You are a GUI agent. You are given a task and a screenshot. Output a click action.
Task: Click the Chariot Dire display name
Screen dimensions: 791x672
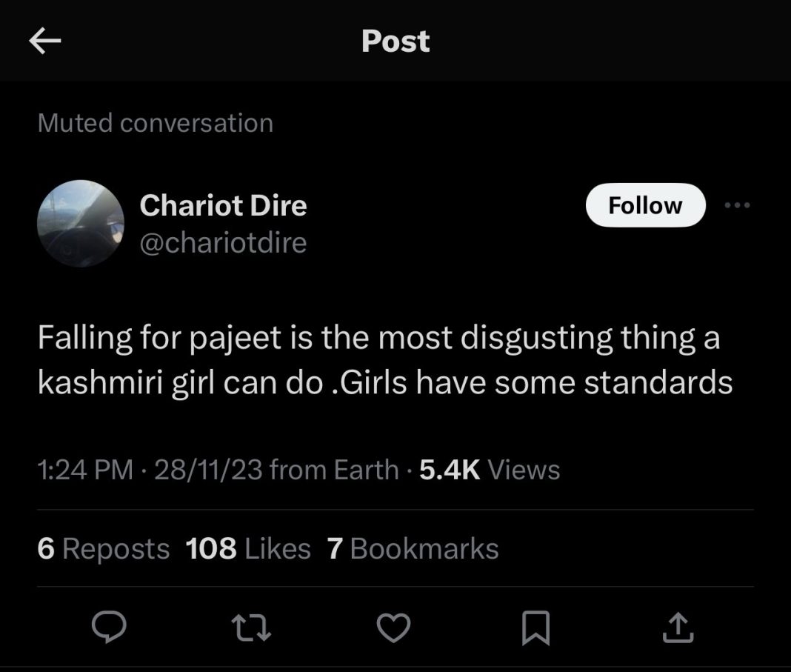point(223,204)
